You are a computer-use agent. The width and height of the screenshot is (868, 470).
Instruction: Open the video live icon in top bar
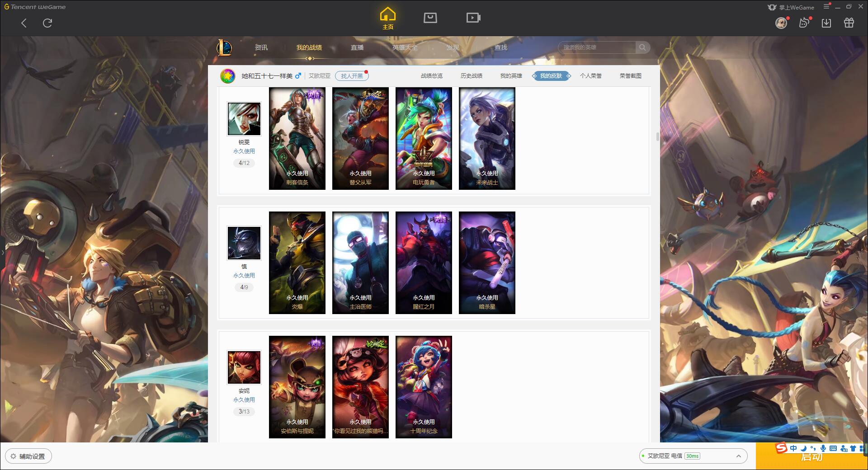(473, 18)
